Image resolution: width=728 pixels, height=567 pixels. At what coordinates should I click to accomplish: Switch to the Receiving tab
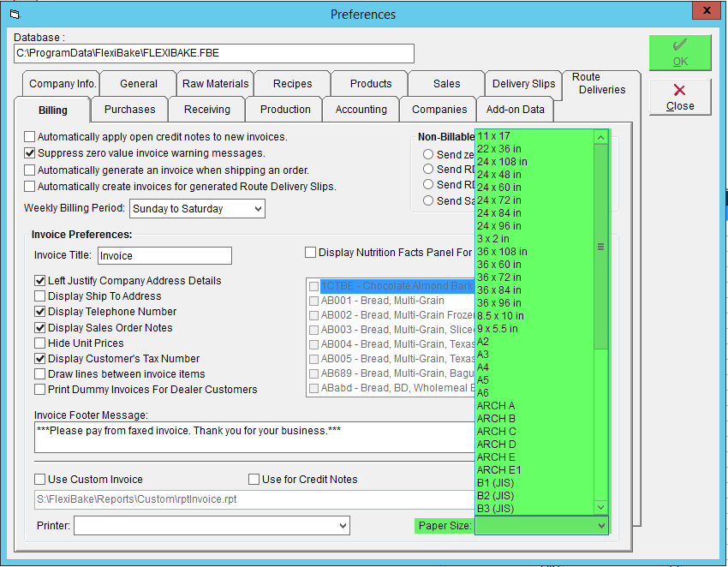coord(207,110)
